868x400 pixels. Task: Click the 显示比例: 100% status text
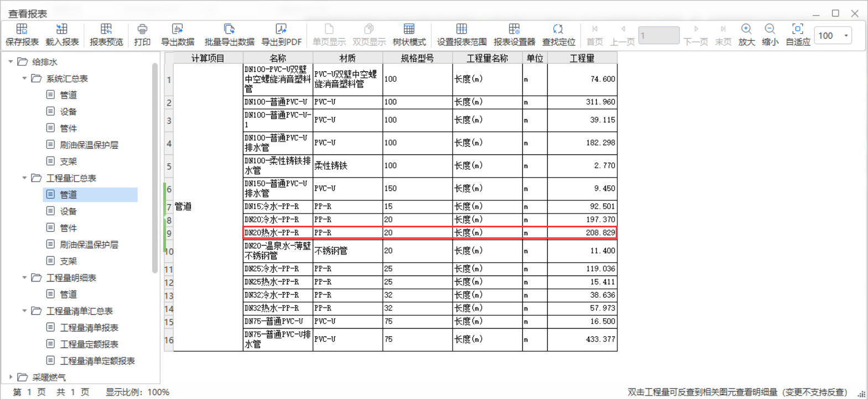[x=137, y=392]
